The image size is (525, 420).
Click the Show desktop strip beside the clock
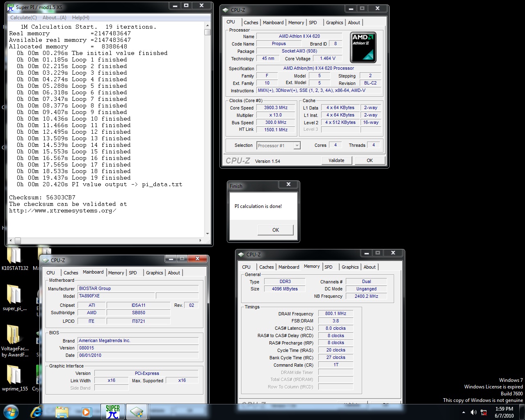point(522,412)
